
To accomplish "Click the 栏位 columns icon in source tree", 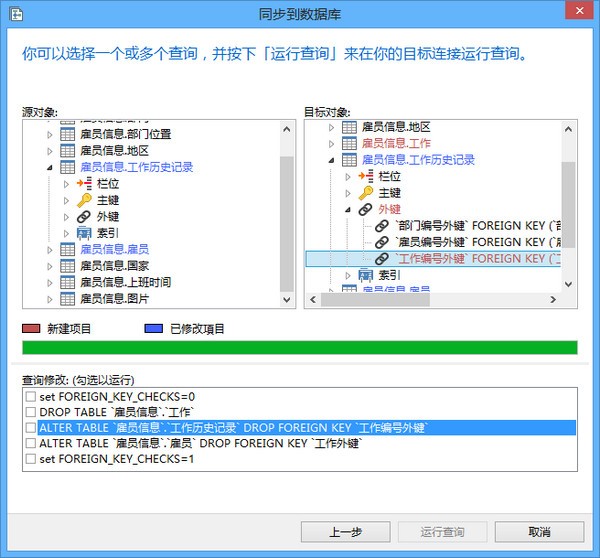I will point(84,183).
